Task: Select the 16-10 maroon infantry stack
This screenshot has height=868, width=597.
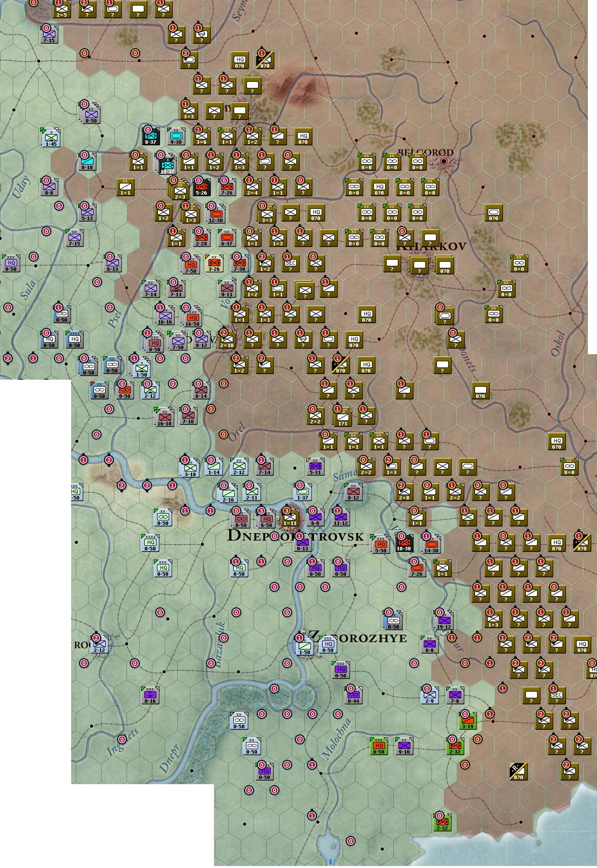Action: click(x=165, y=417)
